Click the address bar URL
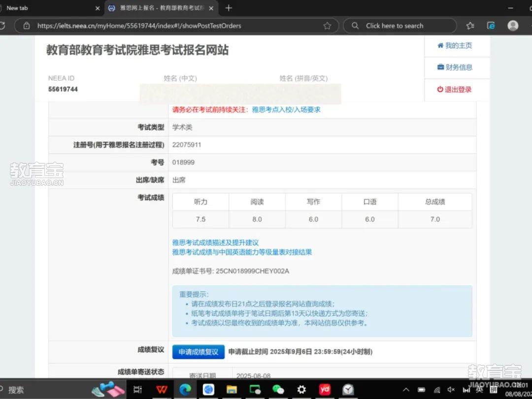This screenshot has height=399, width=532. 139,26
